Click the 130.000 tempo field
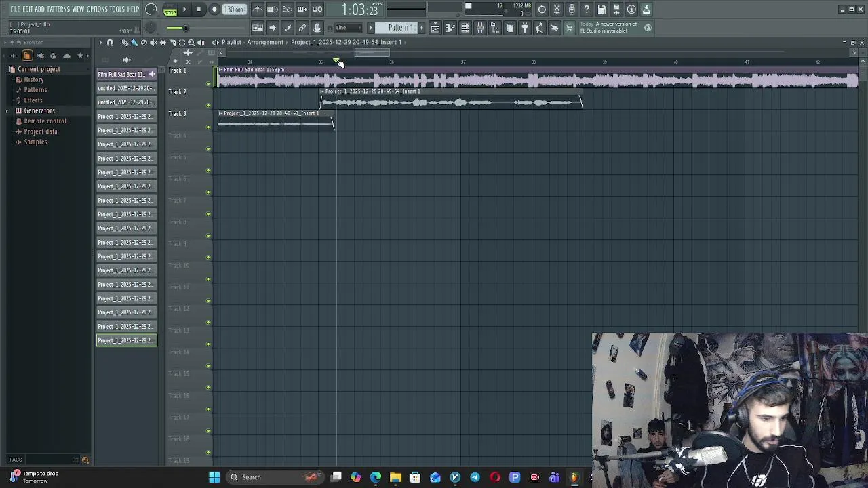 click(x=234, y=9)
